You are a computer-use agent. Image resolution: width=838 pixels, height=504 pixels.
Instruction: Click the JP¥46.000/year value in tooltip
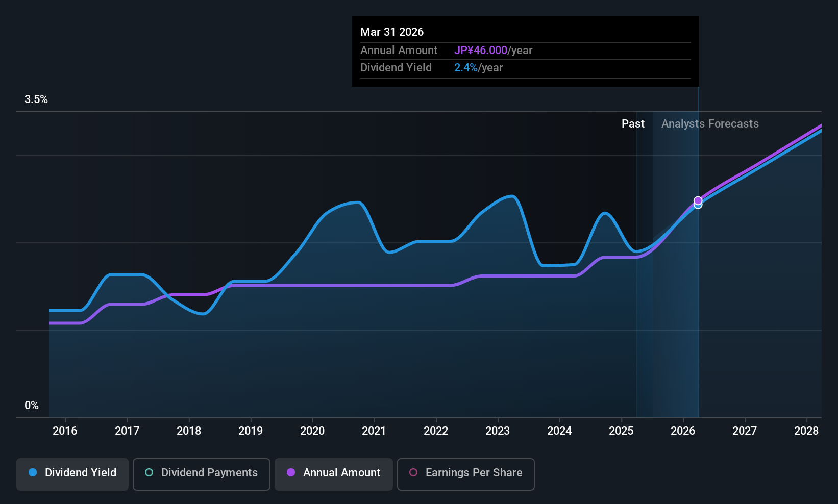493,51
